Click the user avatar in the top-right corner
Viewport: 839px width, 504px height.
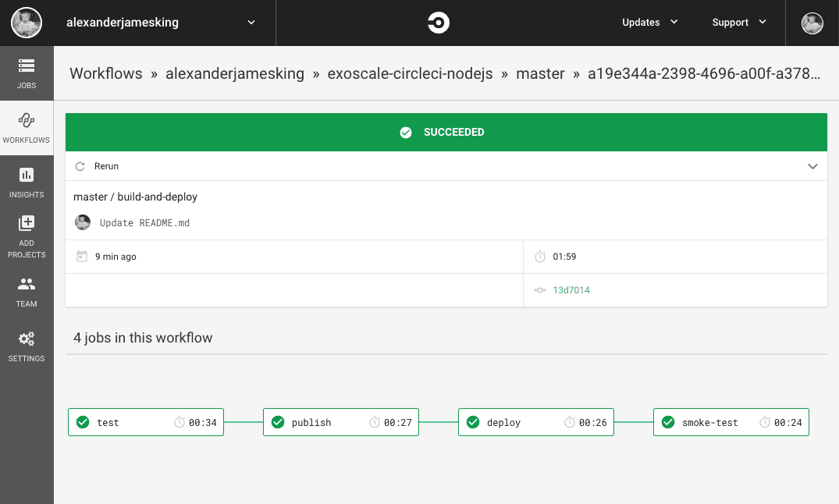point(812,23)
